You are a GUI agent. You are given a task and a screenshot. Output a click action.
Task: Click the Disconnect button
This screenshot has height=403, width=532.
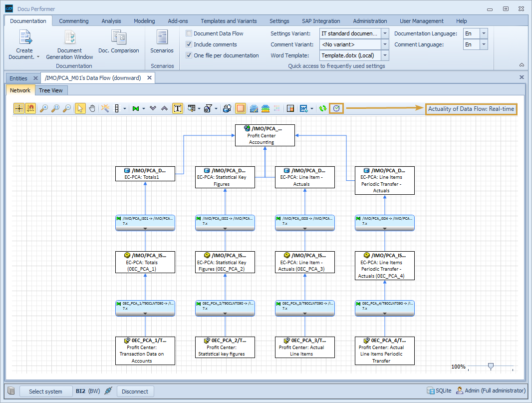(135, 391)
